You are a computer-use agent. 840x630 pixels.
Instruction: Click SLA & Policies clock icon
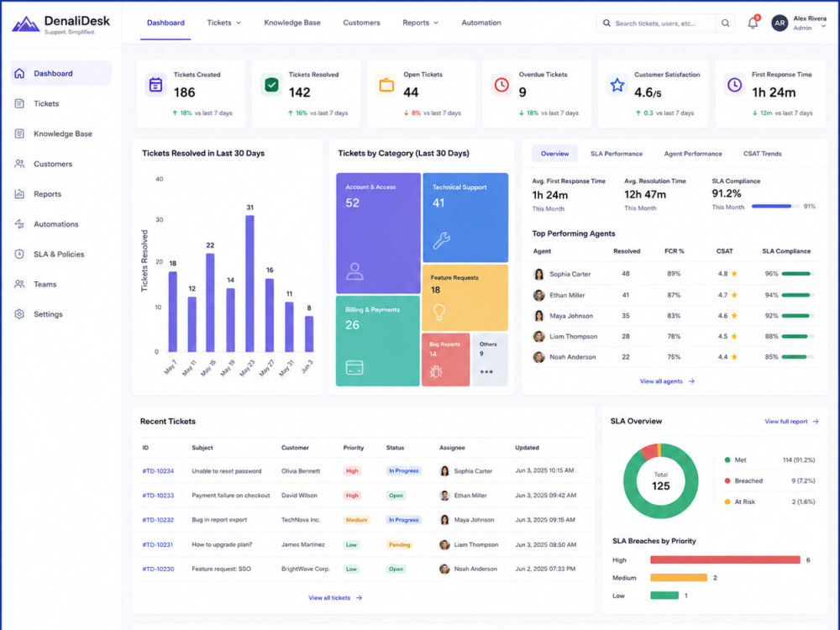click(19, 254)
